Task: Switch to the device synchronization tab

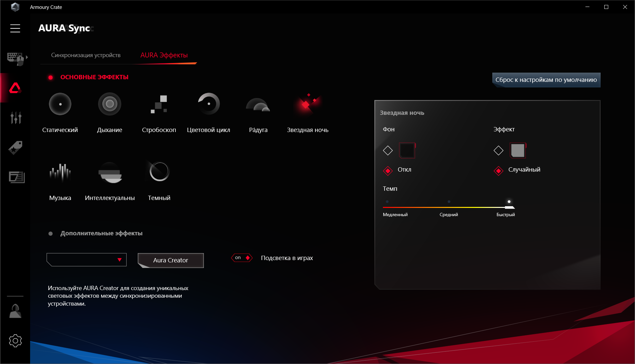Action: [x=86, y=55]
